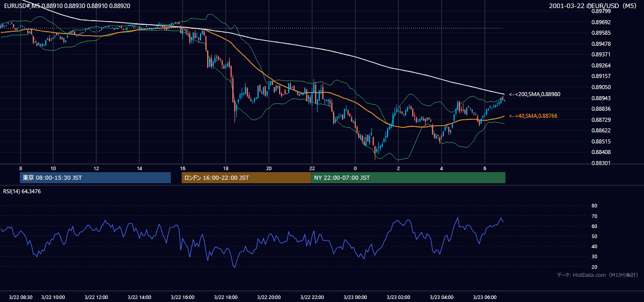The image size is (644, 302).
Task: Click the 3/22 20:00 bottom time label
Action: [269, 297]
